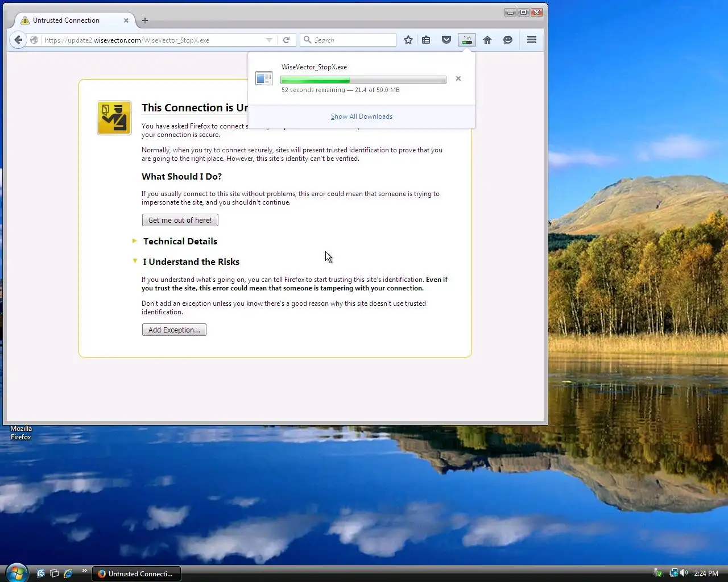The width and height of the screenshot is (728, 582).
Task: Go to Firefox home page icon
Action: (x=487, y=40)
